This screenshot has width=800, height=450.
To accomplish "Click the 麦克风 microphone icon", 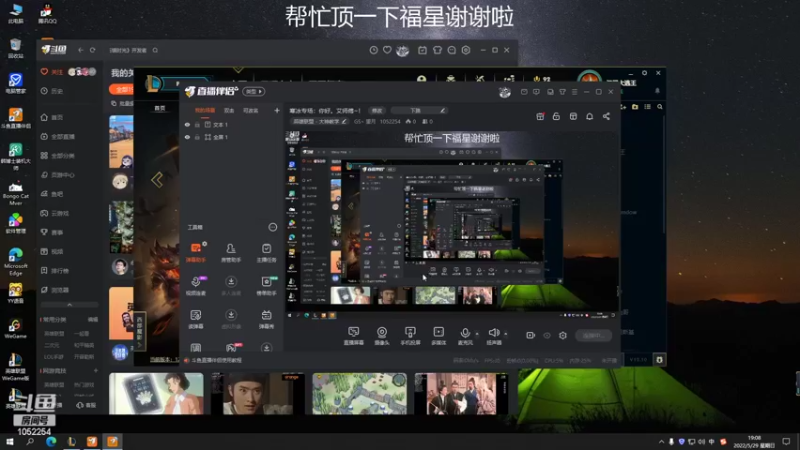I will point(465,333).
